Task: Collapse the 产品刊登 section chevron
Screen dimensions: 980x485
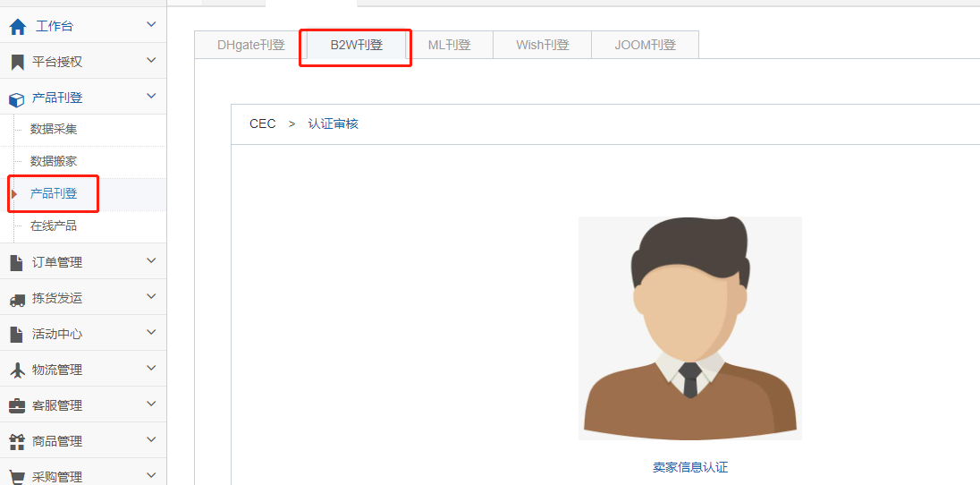Action: point(150,96)
